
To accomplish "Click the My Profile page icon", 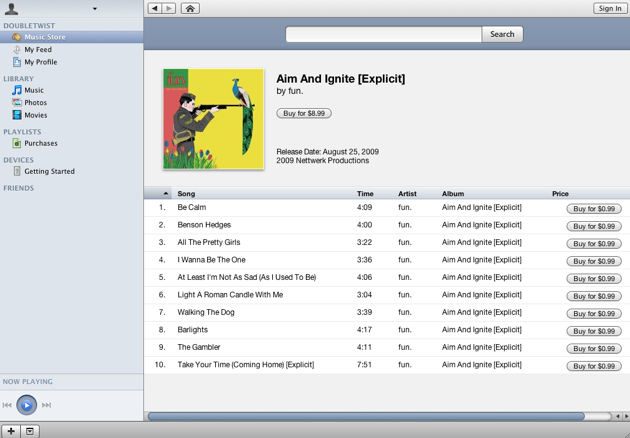I will [x=16, y=62].
